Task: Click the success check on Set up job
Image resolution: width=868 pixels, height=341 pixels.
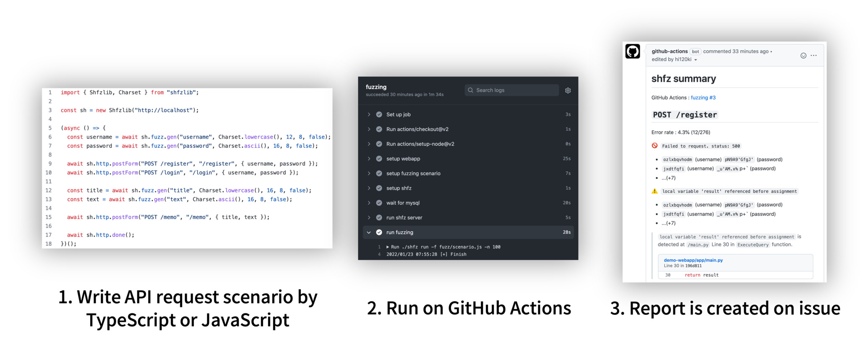Action: click(x=379, y=114)
